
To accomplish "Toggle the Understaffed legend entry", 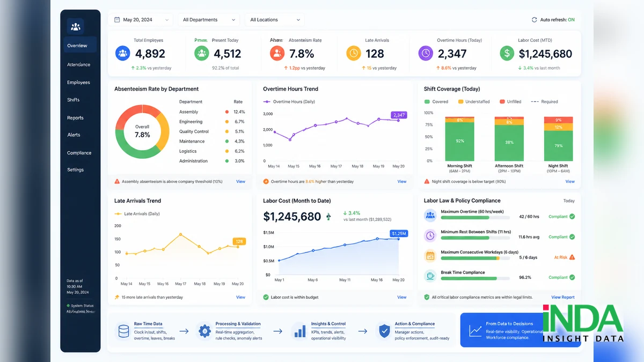I will 474,101.
